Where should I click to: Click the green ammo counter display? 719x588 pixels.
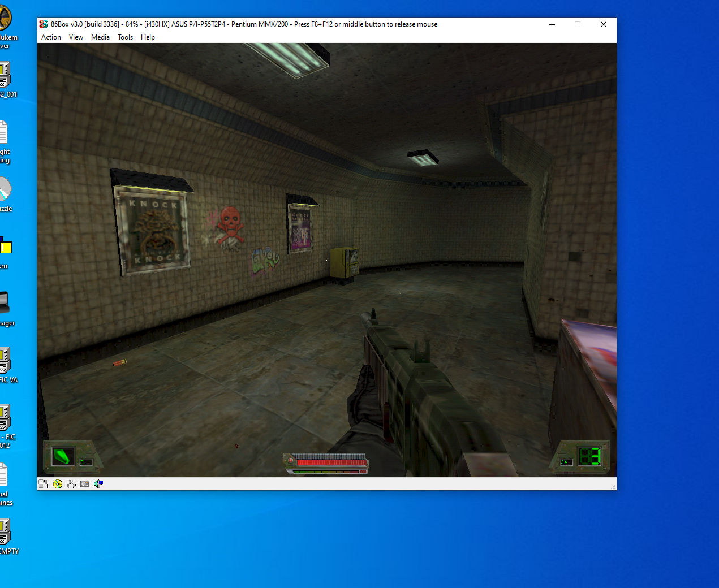(x=589, y=456)
